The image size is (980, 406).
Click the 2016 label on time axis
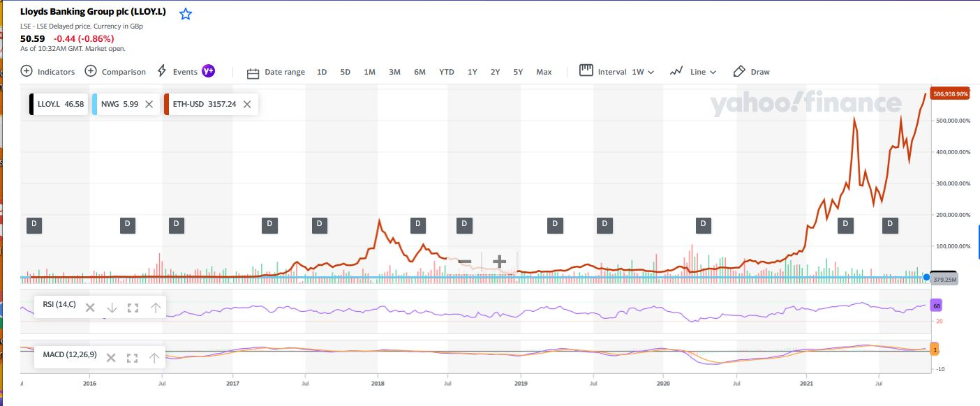[x=89, y=383]
